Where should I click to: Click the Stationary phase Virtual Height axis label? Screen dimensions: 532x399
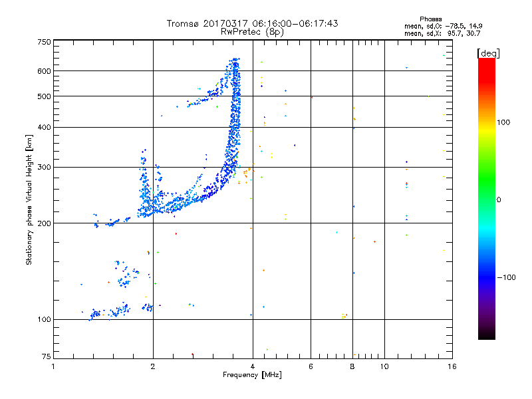(x=29, y=199)
